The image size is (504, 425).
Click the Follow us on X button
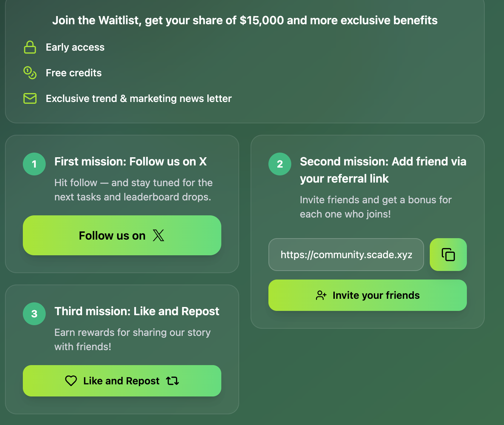122,235
